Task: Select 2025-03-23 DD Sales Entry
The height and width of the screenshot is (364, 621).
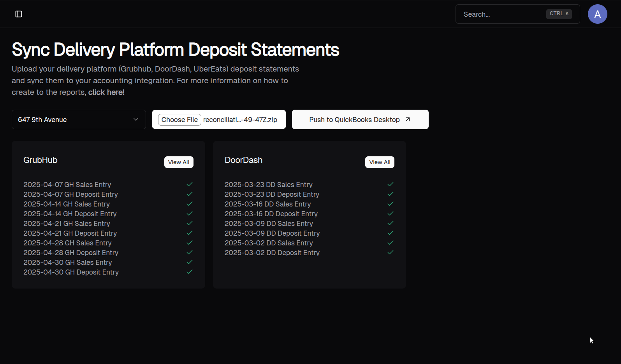Action: click(x=269, y=185)
